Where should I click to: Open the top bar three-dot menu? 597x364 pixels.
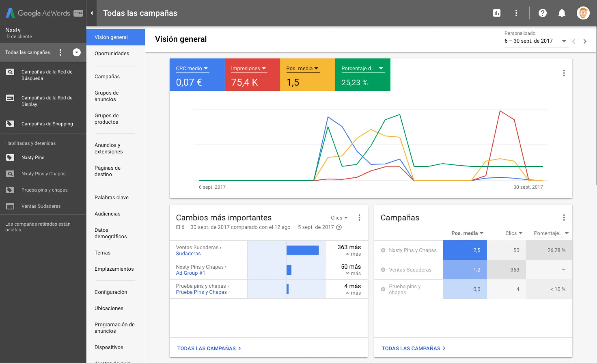(516, 13)
